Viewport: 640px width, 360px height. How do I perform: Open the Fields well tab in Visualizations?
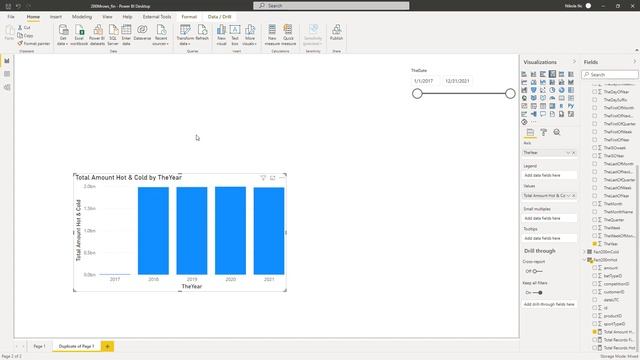pos(530,132)
